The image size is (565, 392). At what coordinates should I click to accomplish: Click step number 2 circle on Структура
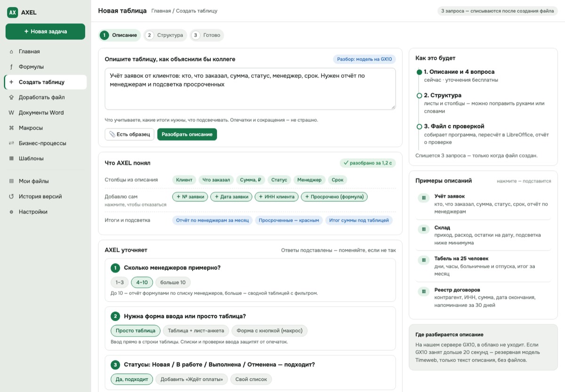click(149, 35)
